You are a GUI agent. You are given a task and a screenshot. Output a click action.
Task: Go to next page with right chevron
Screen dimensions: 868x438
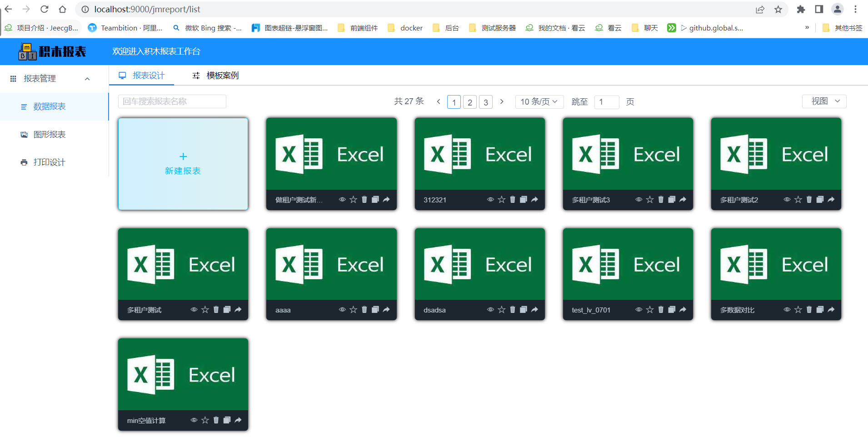[502, 101]
